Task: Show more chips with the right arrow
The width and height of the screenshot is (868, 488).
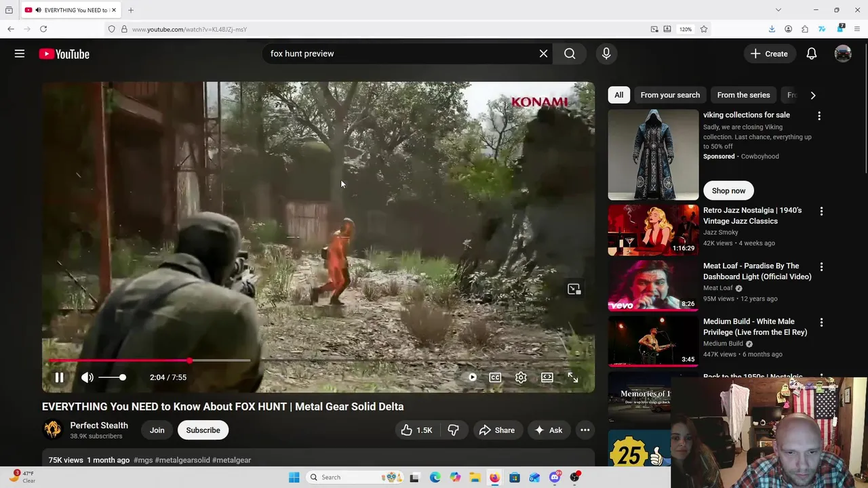Action: tap(813, 95)
